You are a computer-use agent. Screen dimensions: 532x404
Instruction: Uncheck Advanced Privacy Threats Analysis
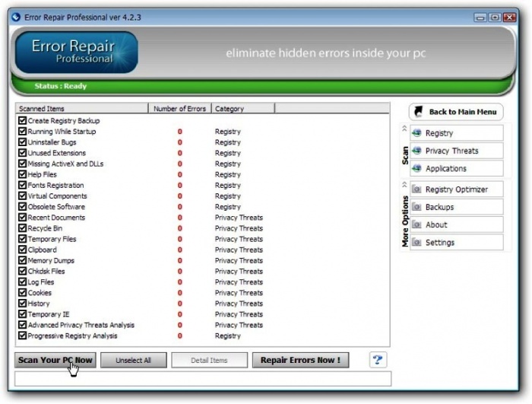22,325
